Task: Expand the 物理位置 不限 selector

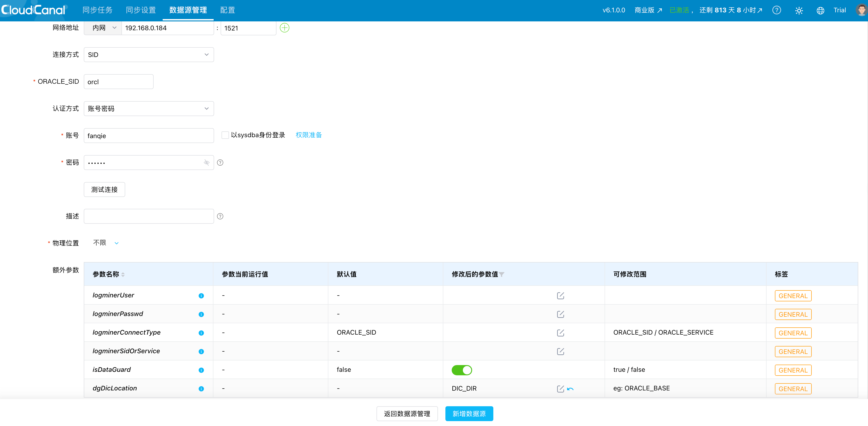Action: [x=106, y=243]
